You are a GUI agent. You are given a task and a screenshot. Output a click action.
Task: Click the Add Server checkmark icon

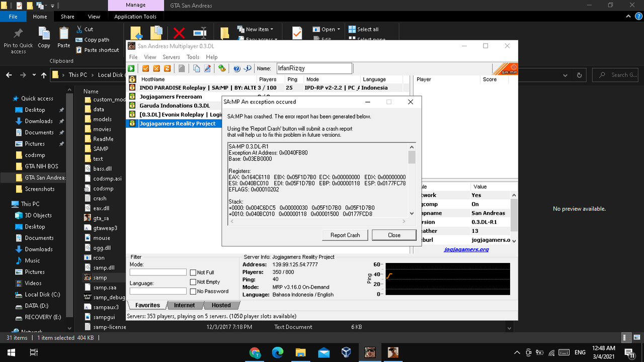(146, 68)
